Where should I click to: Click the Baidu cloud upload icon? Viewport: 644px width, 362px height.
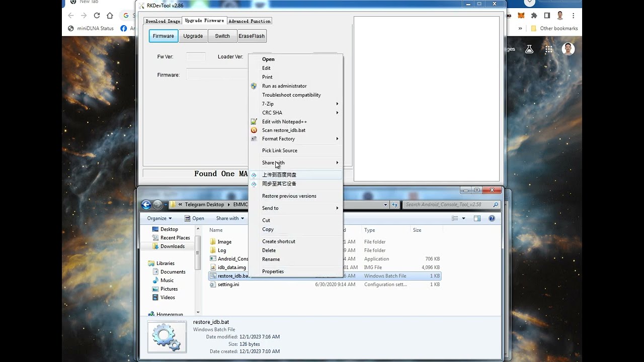pos(254,175)
